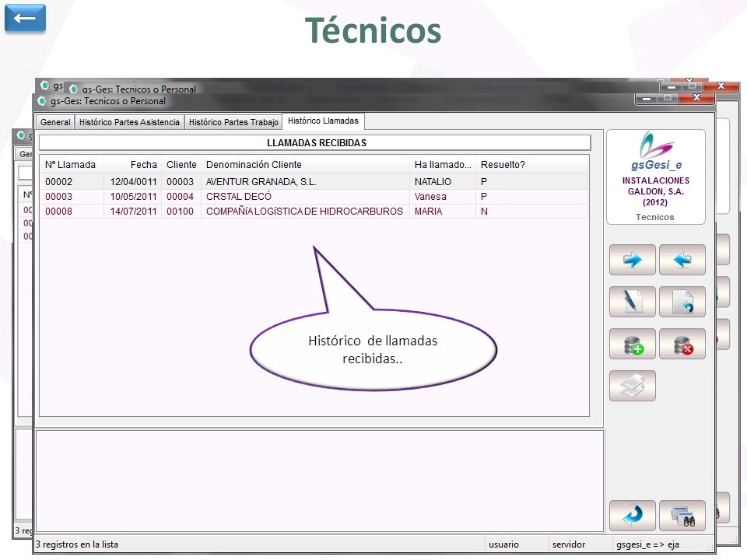This screenshot has height=560, width=747.
Task: Click the LLAMADAS RECIBIDAS header bar
Action: (315, 143)
